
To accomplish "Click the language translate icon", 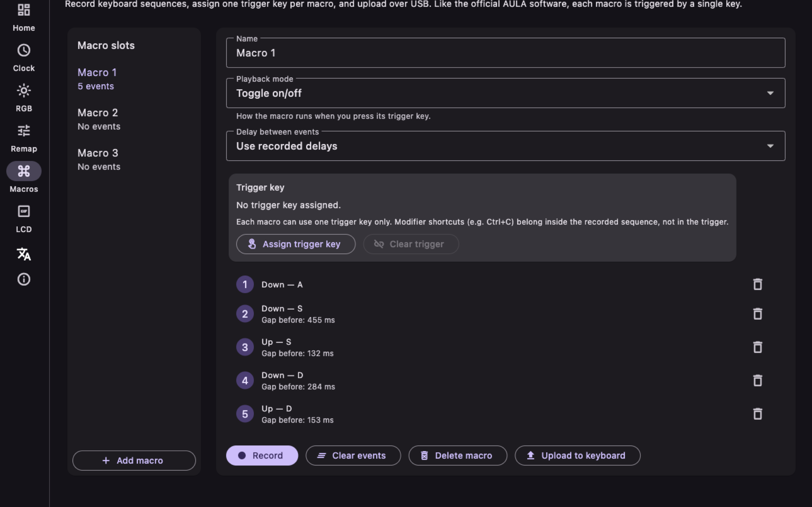I will (x=24, y=254).
